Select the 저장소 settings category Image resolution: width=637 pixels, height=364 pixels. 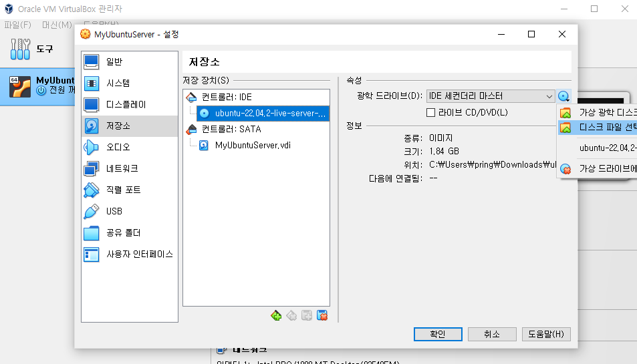(129, 126)
